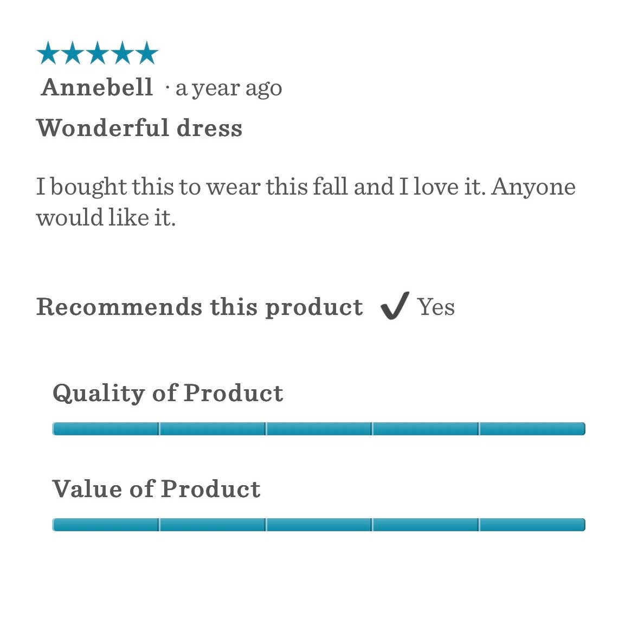Click the reviewer name Annebell
Screen dimensions: 644x644
(x=97, y=87)
